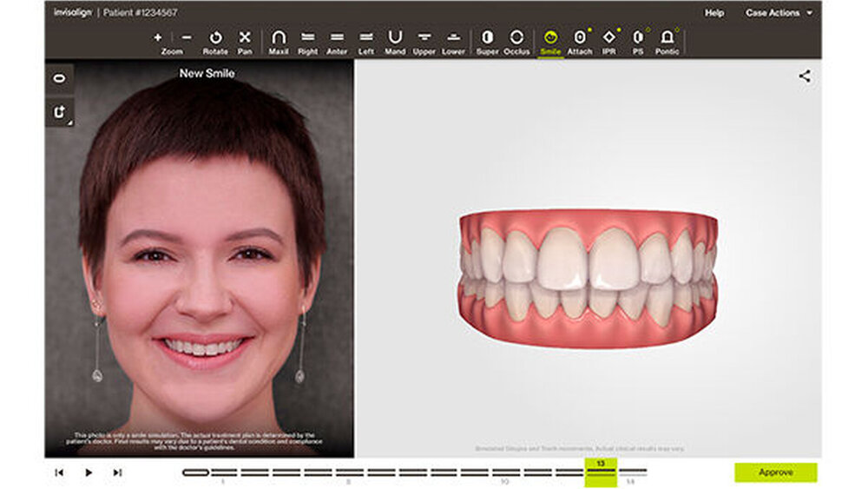
Task: Open the Help menu
Action: tap(713, 13)
